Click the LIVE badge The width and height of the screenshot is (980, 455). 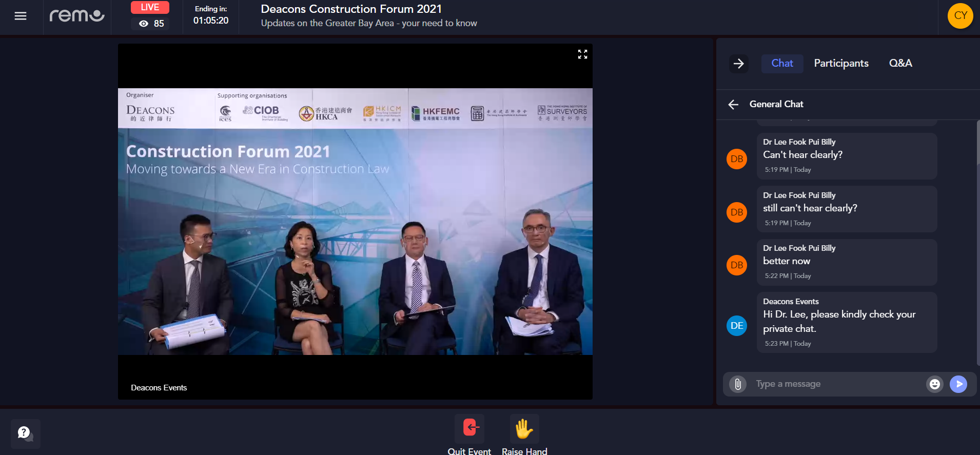tap(150, 7)
